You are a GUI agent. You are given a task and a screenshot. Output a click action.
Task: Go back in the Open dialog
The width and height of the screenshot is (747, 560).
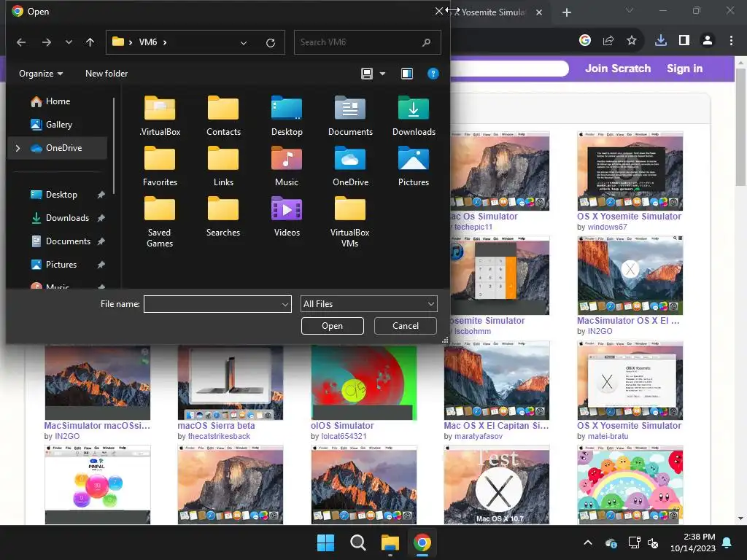(21, 42)
